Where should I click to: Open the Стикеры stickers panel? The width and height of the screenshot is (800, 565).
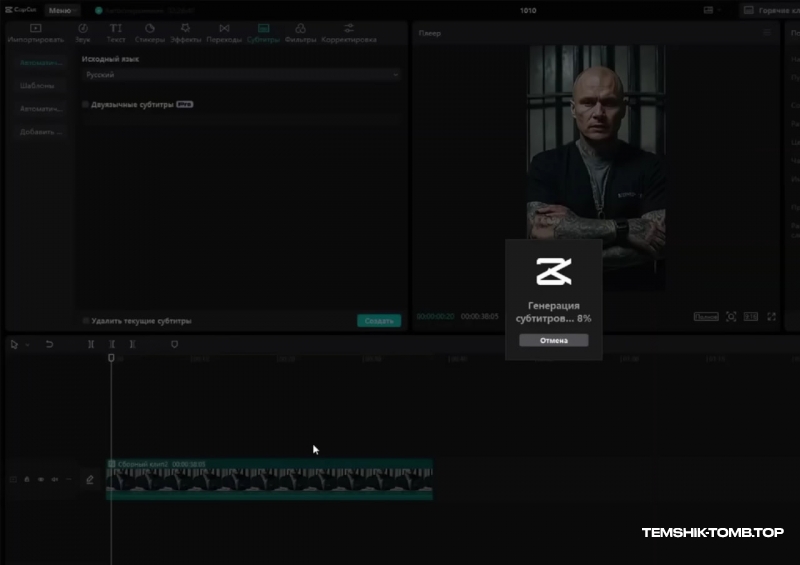[149, 33]
